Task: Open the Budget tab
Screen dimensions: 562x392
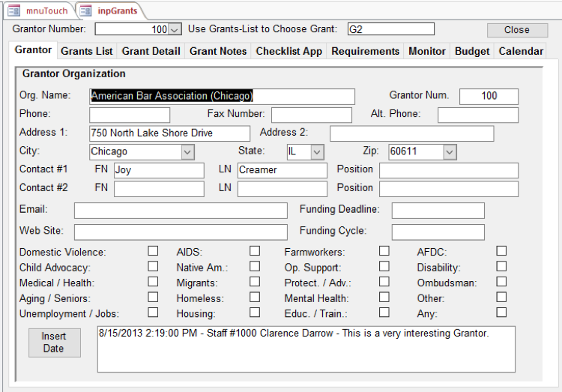Action: pyautogui.click(x=472, y=51)
